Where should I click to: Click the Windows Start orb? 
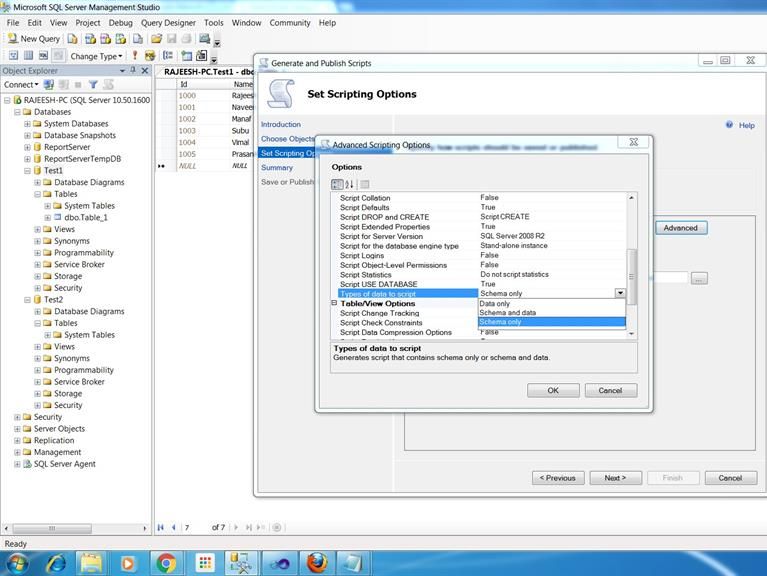(x=16, y=563)
